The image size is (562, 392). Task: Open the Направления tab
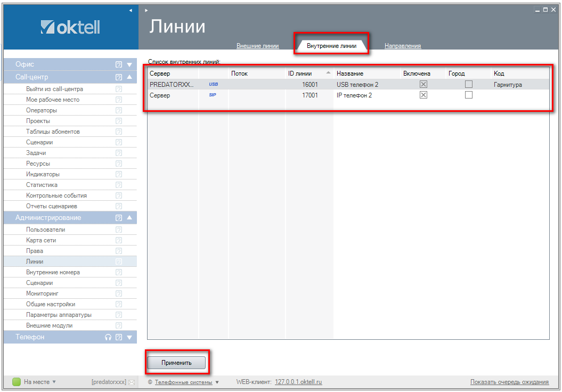coord(403,46)
